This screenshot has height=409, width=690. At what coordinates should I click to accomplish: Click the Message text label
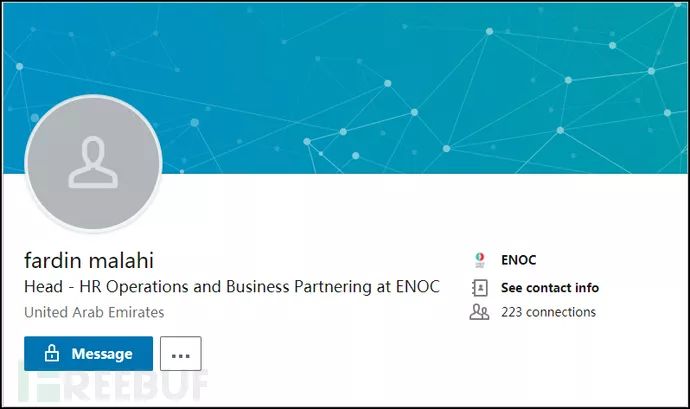[102, 354]
